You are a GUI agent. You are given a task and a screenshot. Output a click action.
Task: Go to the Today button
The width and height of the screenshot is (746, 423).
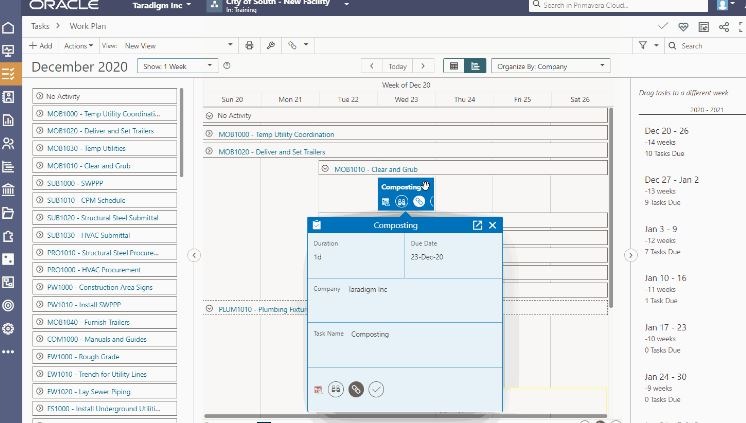point(397,66)
